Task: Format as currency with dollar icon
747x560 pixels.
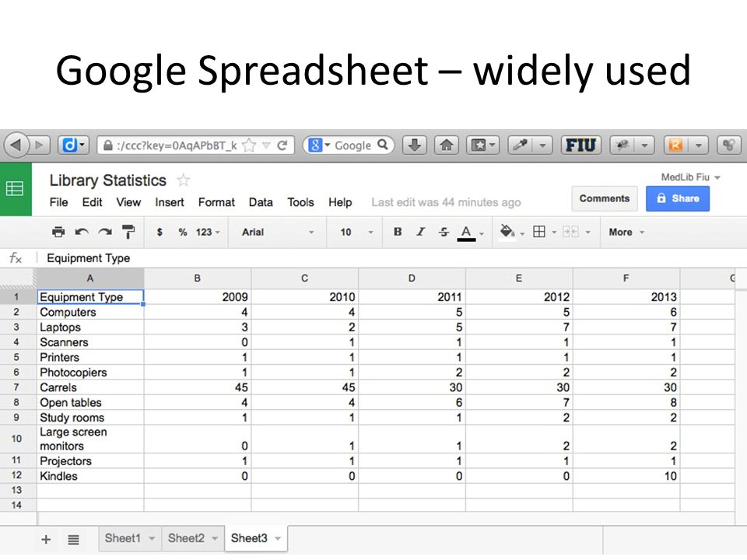Action: (160, 232)
